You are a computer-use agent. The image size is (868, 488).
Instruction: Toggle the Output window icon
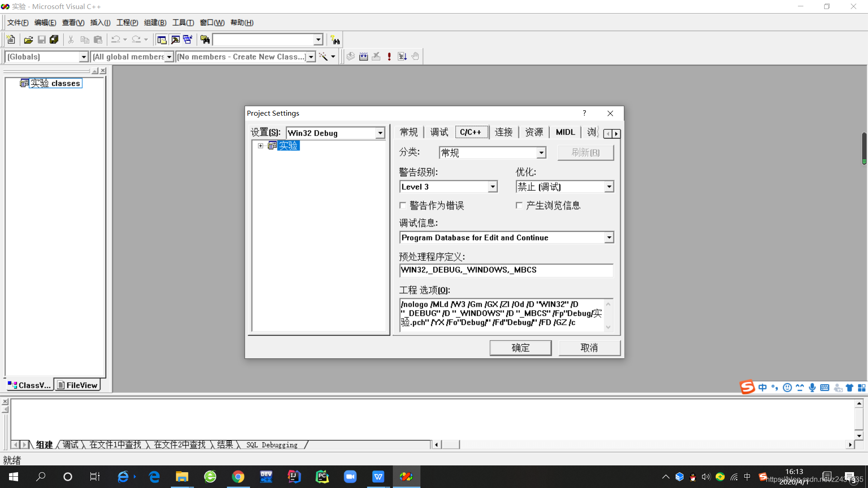tap(175, 40)
